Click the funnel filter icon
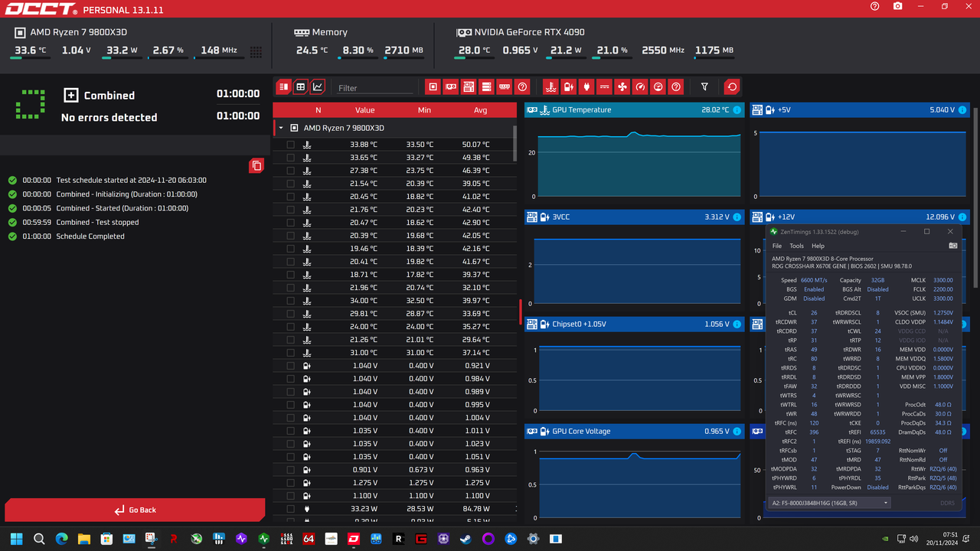 [704, 87]
